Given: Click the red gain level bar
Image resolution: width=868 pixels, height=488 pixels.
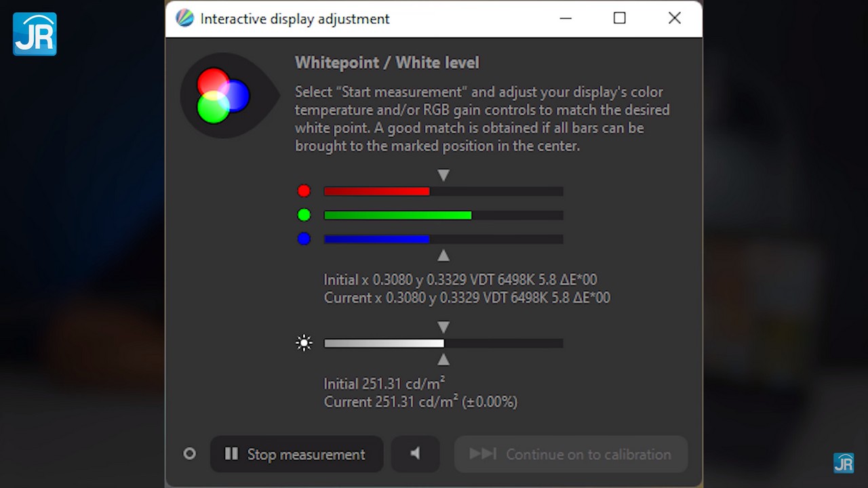Looking at the screenshot, I should [443, 191].
